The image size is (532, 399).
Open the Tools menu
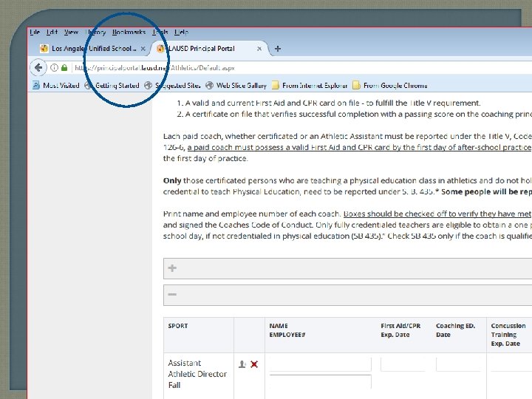160,33
